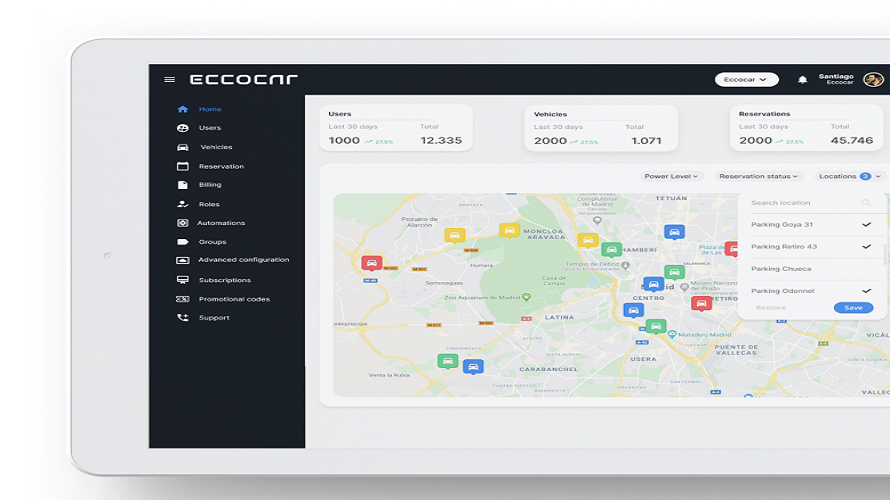Click the Support phone icon

pyautogui.click(x=182, y=318)
